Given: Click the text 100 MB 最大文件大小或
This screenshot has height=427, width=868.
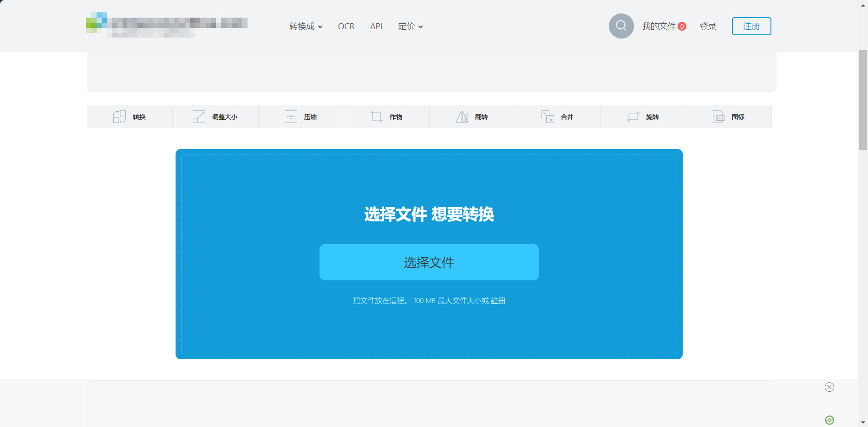Looking at the screenshot, I should [451, 301].
